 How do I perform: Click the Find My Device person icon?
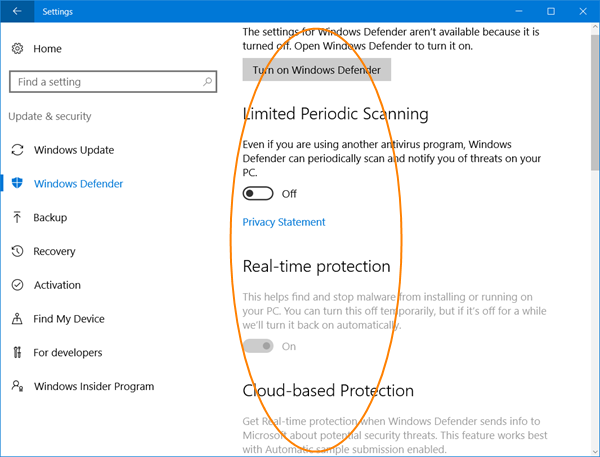click(17, 319)
